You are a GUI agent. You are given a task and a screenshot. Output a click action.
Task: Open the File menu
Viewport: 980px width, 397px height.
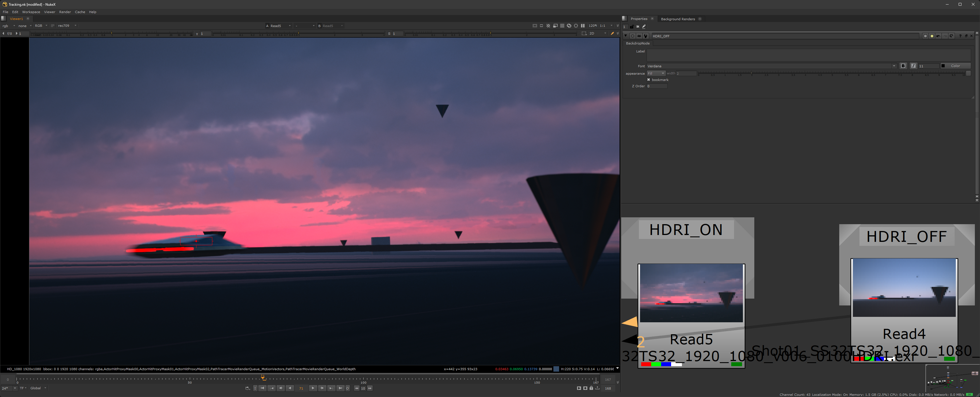5,12
